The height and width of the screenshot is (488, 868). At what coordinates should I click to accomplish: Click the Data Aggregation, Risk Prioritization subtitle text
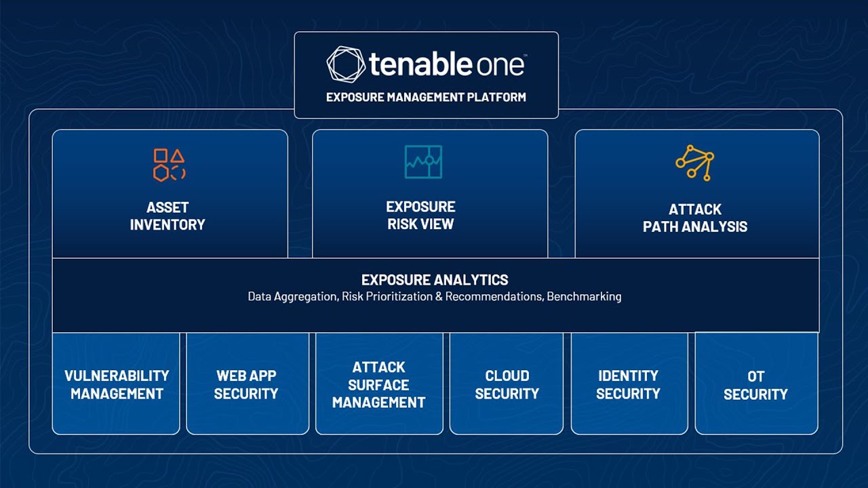click(x=435, y=297)
